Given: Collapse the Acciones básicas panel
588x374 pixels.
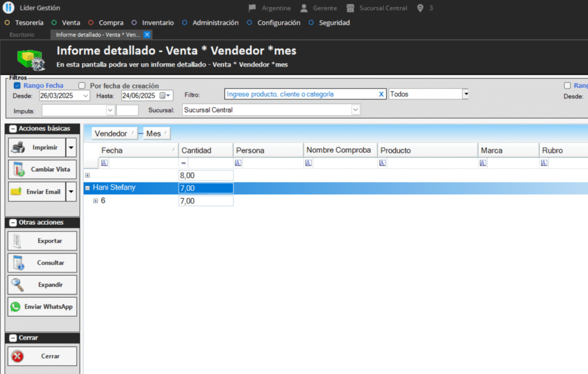Looking at the screenshot, I should (x=13, y=129).
